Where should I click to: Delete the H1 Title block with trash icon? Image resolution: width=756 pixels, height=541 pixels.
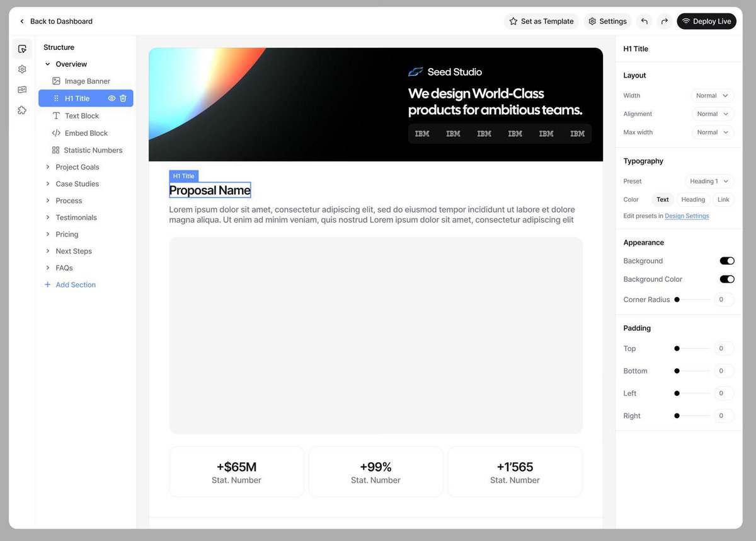click(x=123, y=98)
